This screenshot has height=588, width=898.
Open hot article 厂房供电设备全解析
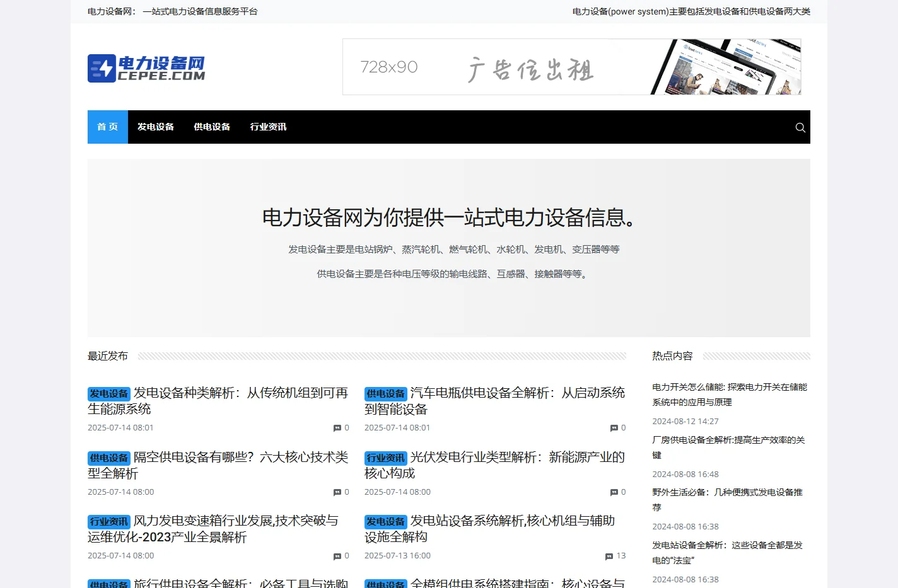(728, 447)
